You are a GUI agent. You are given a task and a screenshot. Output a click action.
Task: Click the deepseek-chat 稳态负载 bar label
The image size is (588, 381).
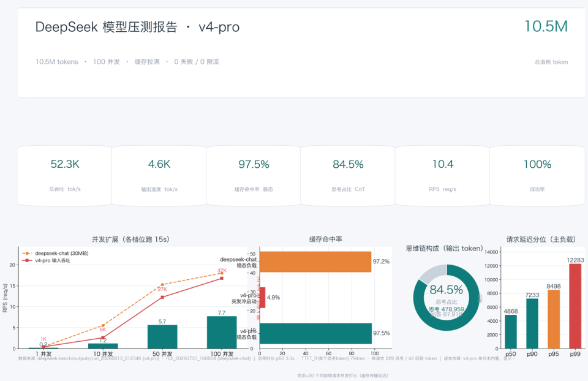[x=238, y=263]
